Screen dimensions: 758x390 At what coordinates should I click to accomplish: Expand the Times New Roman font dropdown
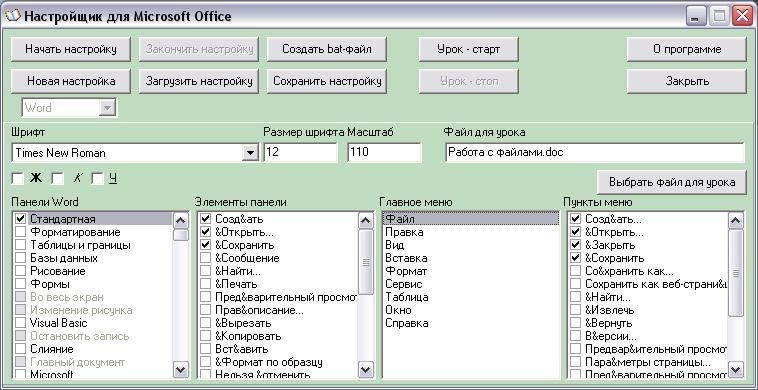(249, 153)
